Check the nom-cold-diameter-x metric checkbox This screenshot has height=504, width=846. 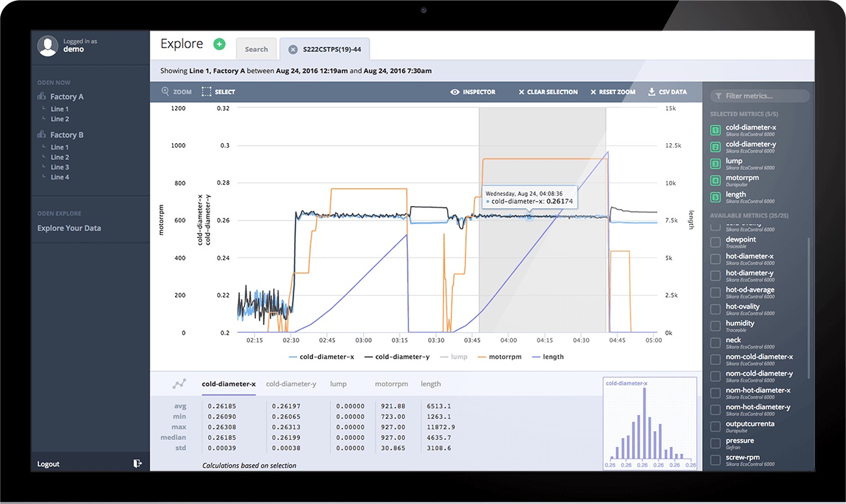click(x=715, y=360)
